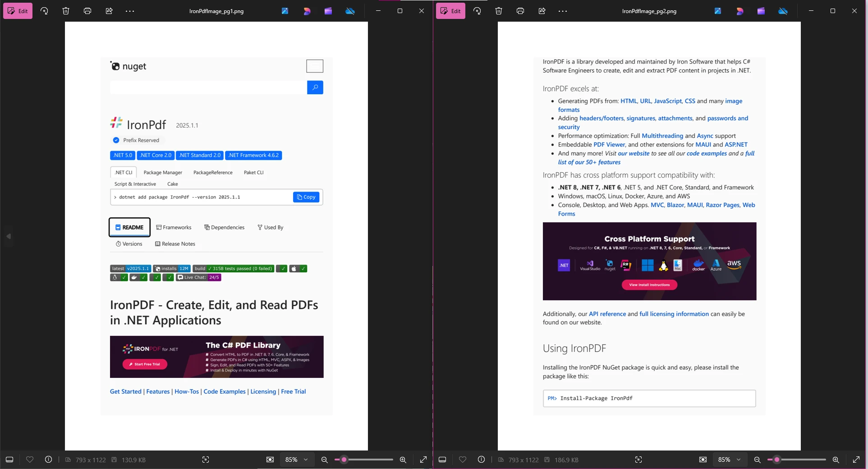
Task: Click the scan/focus frame icon in pg2 window
Action: pyautogui.click(x=638, y=460)
